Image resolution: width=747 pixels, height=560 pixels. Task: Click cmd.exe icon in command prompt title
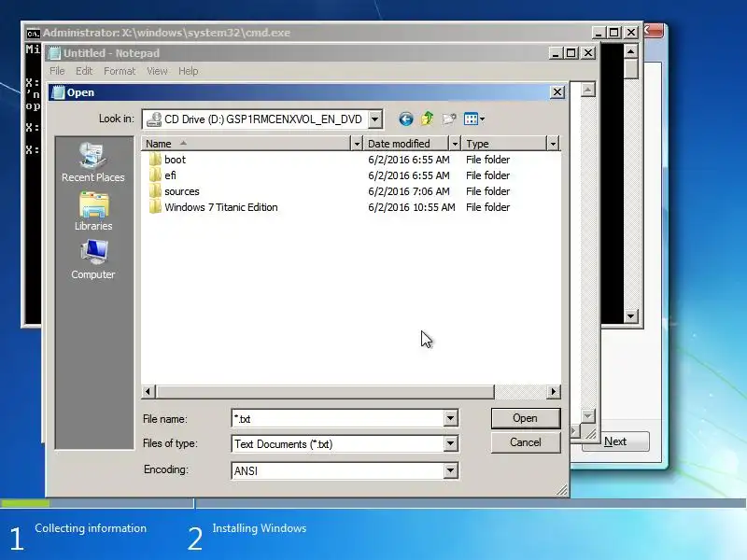pos(33,33)
